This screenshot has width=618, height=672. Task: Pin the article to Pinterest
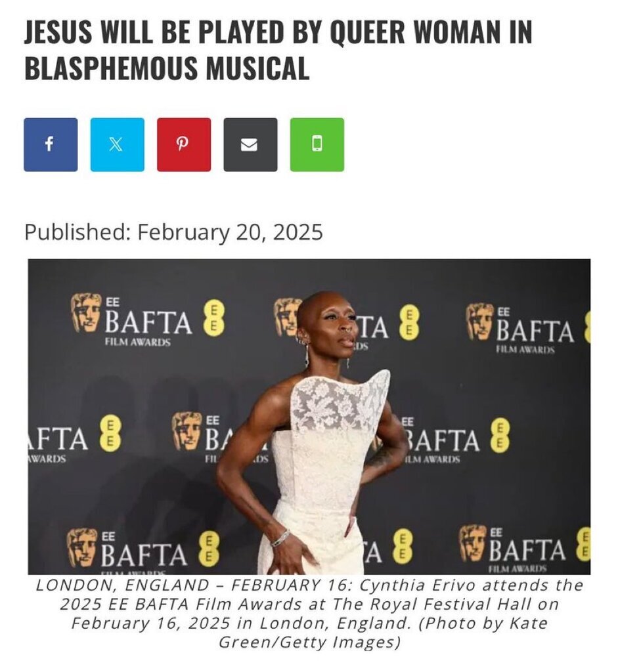pyautogui.click(x=183, y=144)
